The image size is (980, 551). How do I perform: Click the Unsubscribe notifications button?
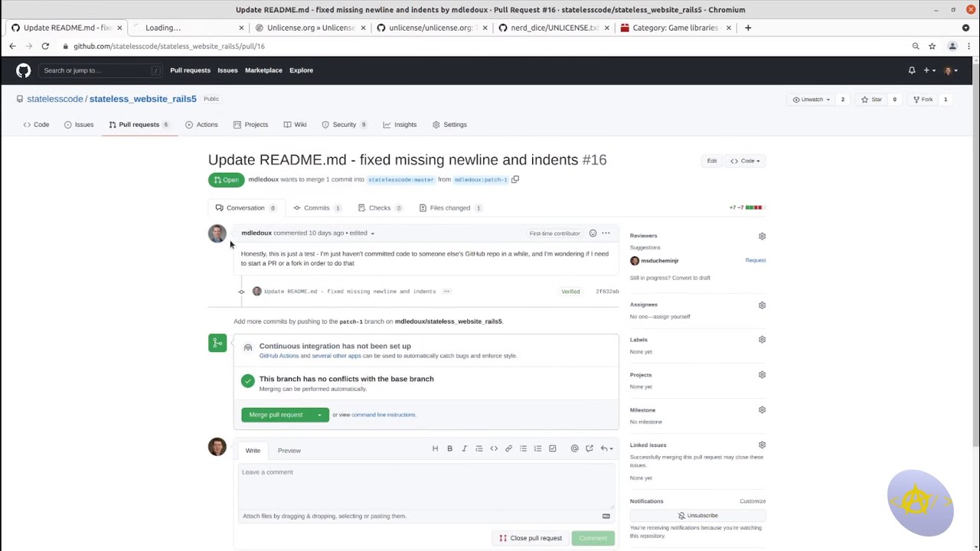click(x=697, y=516)
